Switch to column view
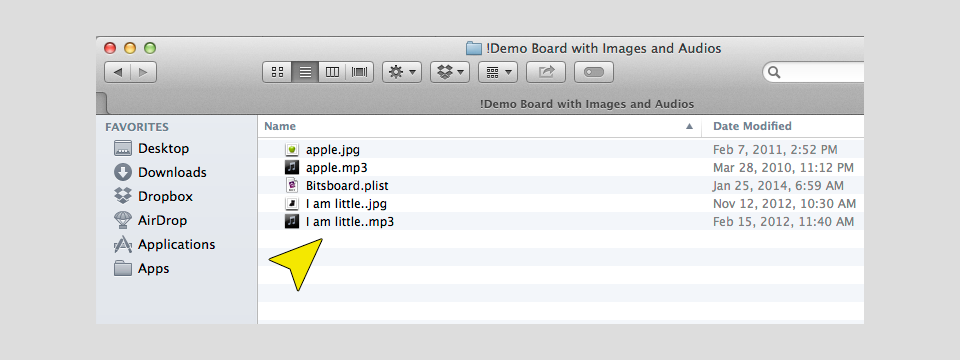 332,72
